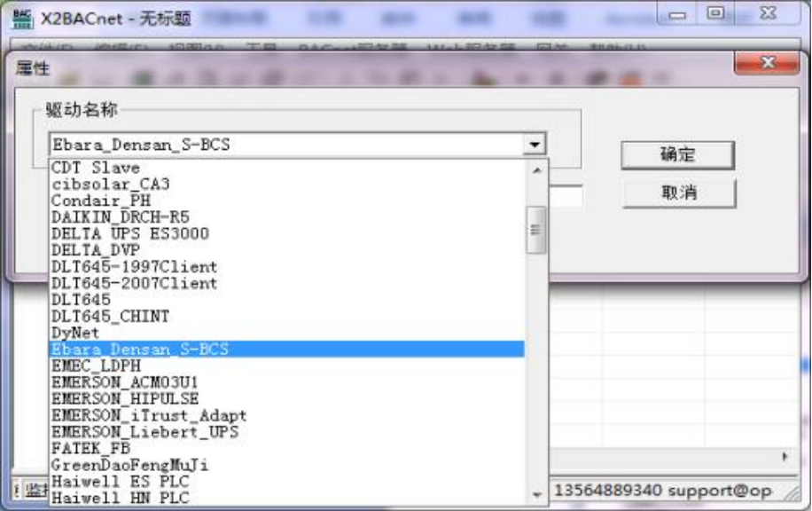
Task: Pick DELTA UPS ES3000 entry
Action: 287,234
